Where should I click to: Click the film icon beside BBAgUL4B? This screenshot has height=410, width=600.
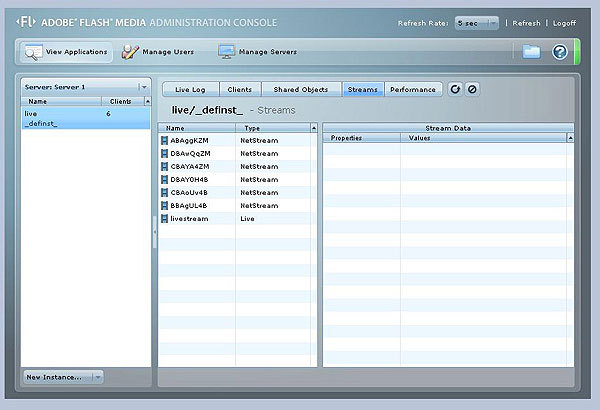tap(164, 206)
